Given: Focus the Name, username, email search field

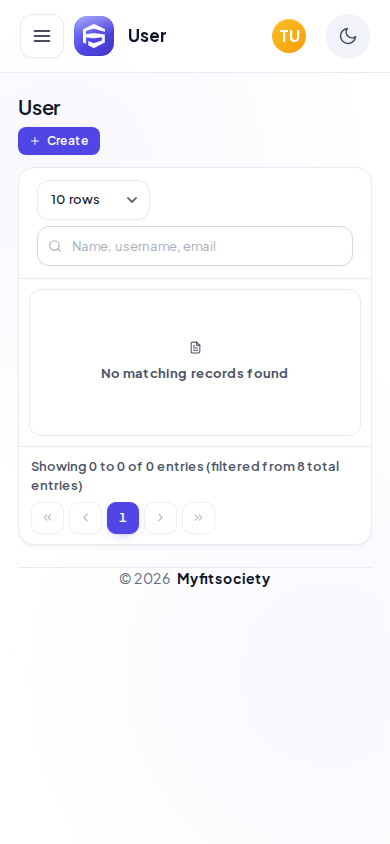Looking at the screenshot, I should 195,246.
